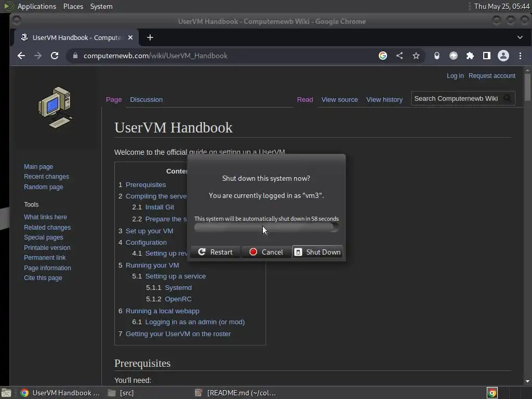Open the View history tab
The height and width of the screenshot is (399, 532).
pos(384,99)
